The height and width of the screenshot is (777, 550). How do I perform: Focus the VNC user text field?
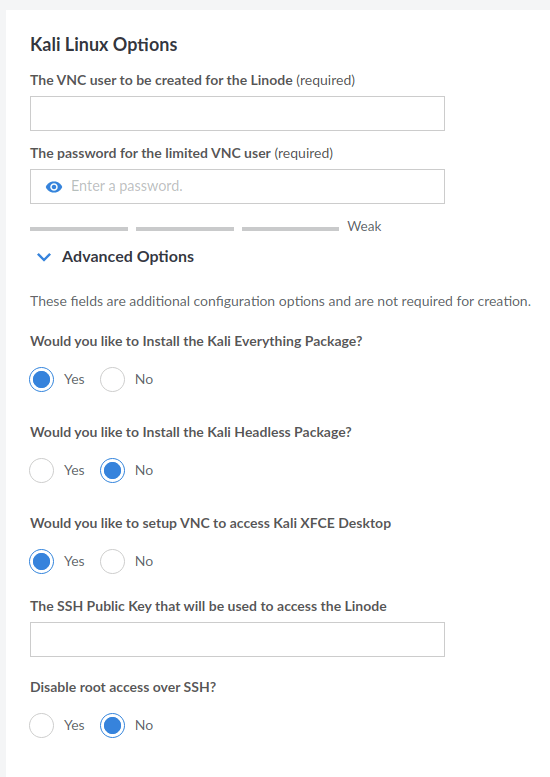pyautogui.click(x=237, y=113)
